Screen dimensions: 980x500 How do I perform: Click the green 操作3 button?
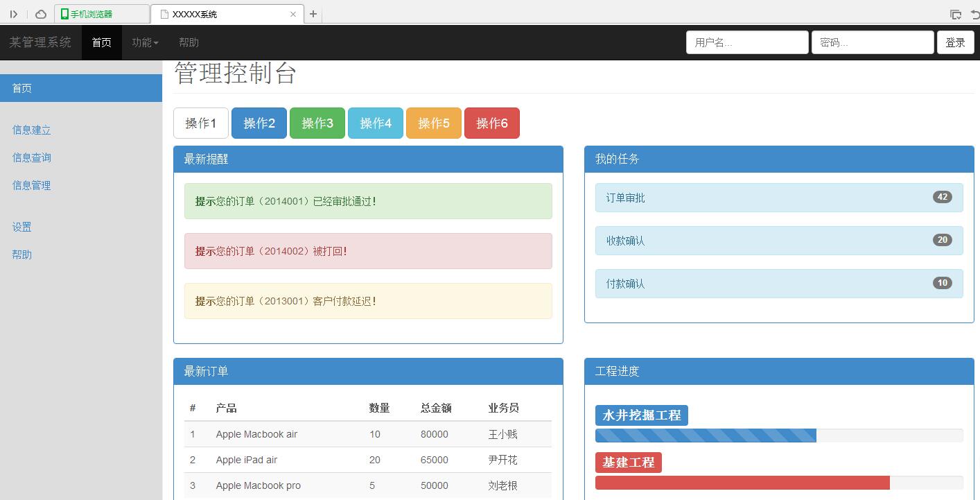pyautogui.click(x=317, y=123)
